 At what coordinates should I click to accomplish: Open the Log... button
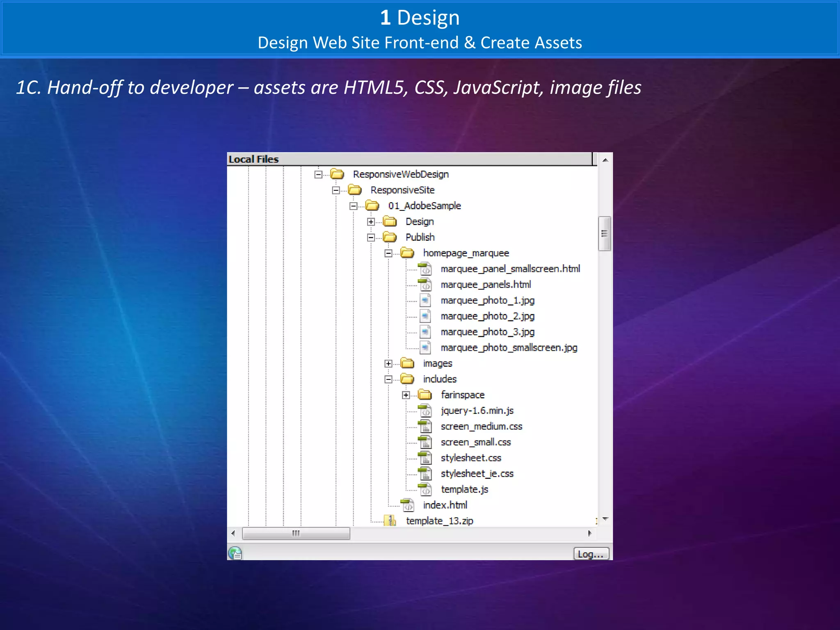[591, 554]
